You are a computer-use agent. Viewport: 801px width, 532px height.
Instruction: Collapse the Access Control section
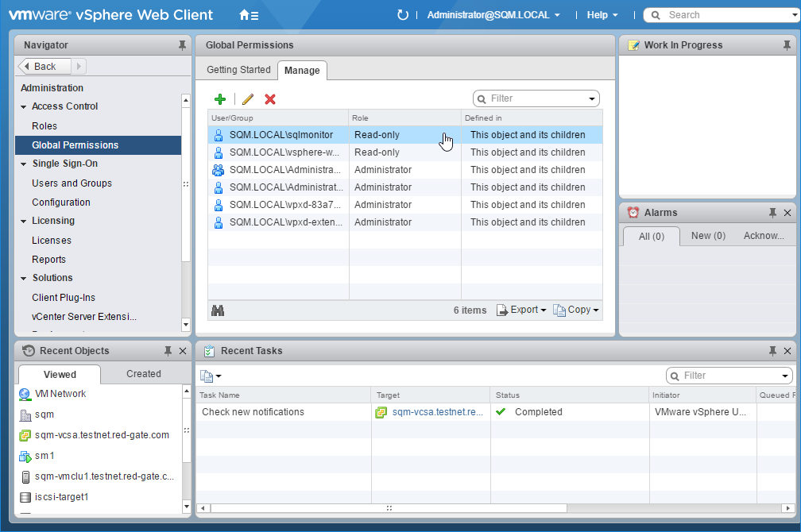click(24, 106)
